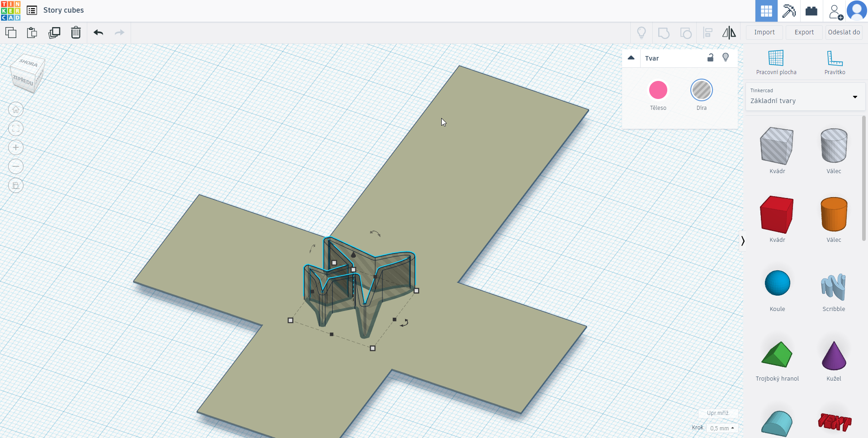Toggle shape visibility lightbulb in Tvar panel
Image resolution: width=868 pixels, height=438 pixels.
726,57
